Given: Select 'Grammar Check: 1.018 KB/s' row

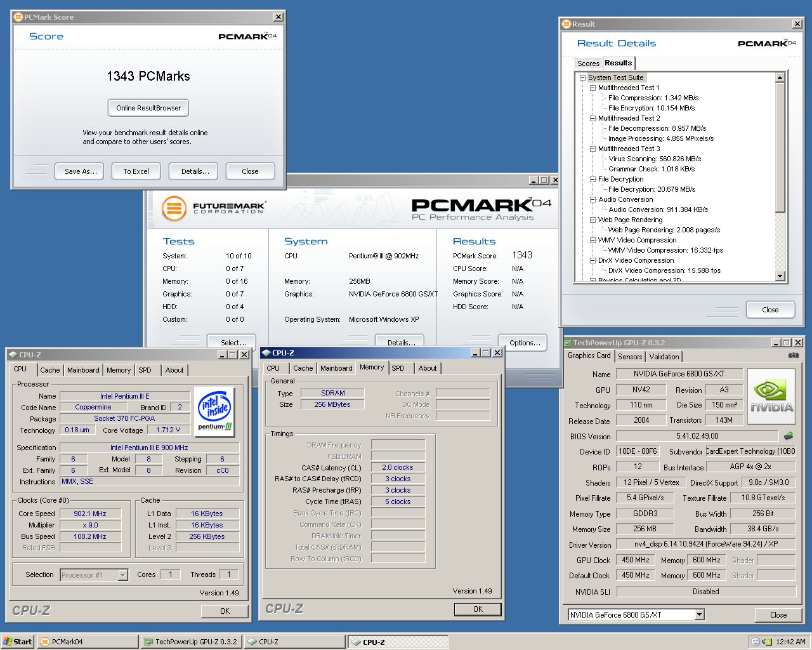Looking at the screenshot, I should click(x=652, y=169).
